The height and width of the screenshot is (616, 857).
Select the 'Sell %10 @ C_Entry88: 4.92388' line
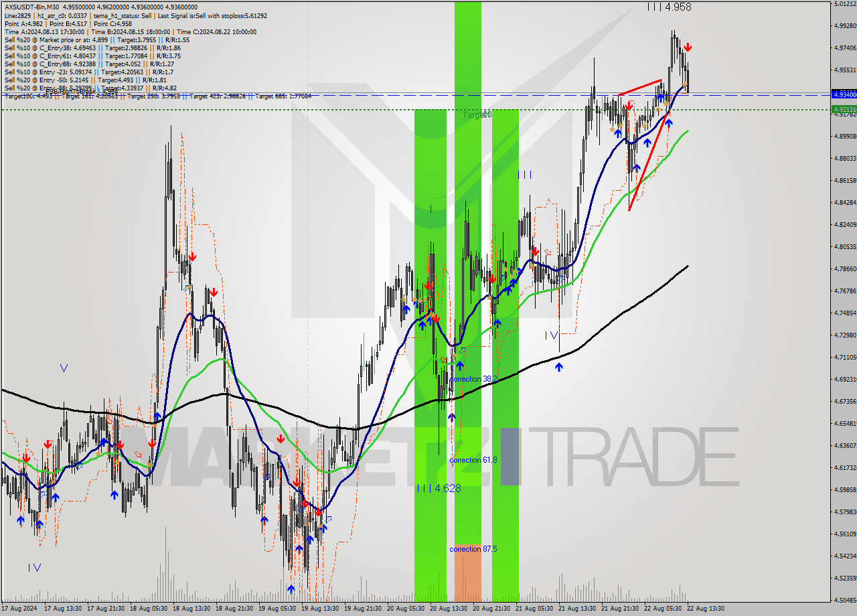(x=90, y=64)
